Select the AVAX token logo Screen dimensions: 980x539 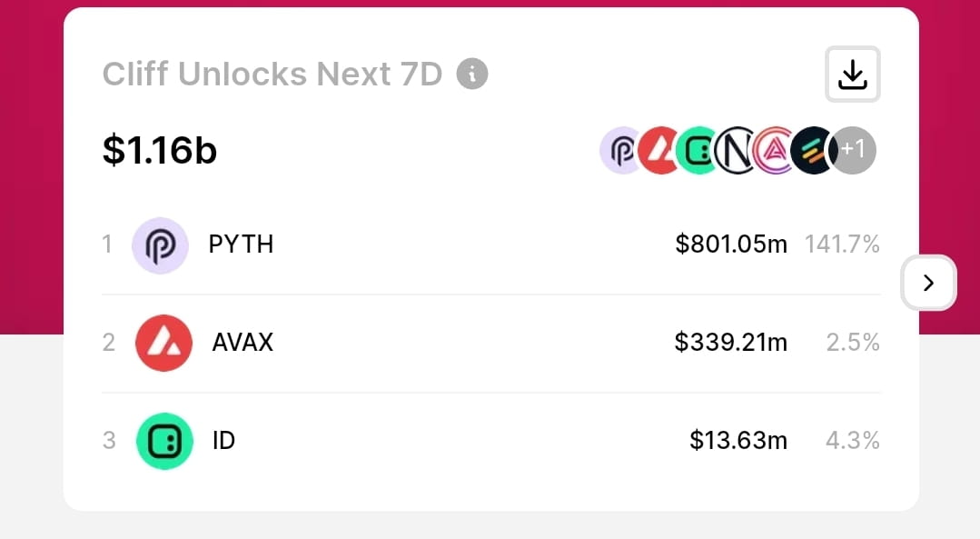(x=164, y=343)
